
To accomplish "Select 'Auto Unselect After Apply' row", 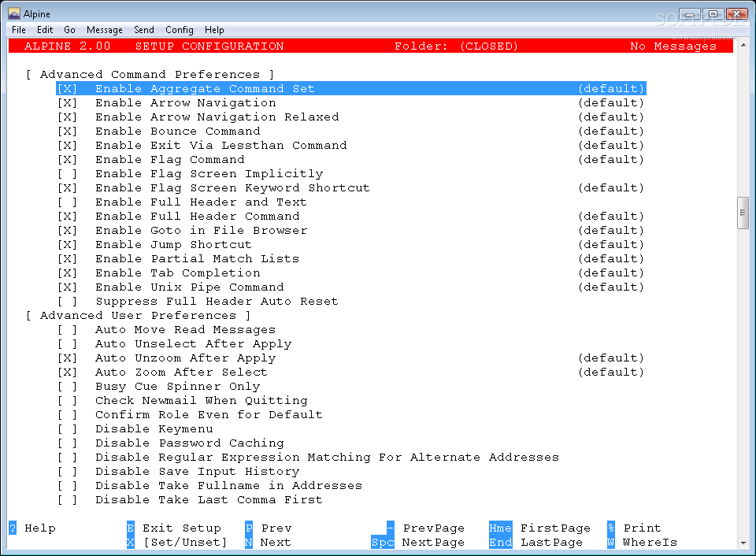I will 194,344.
